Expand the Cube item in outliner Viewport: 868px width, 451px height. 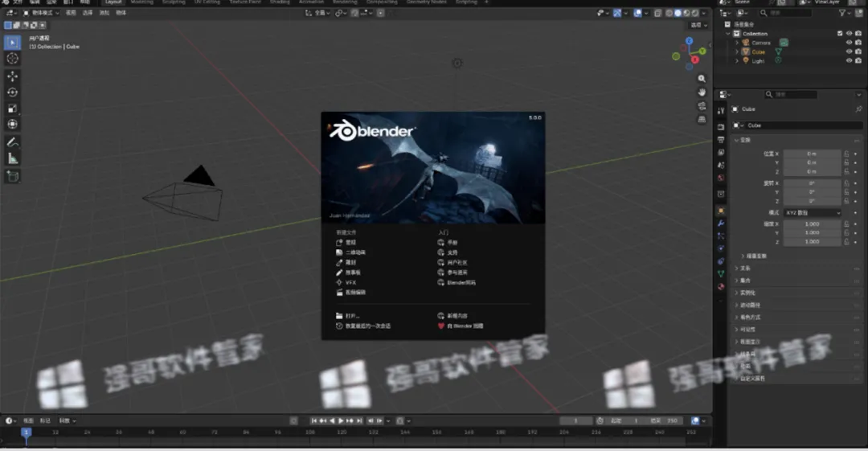point(737,51)
